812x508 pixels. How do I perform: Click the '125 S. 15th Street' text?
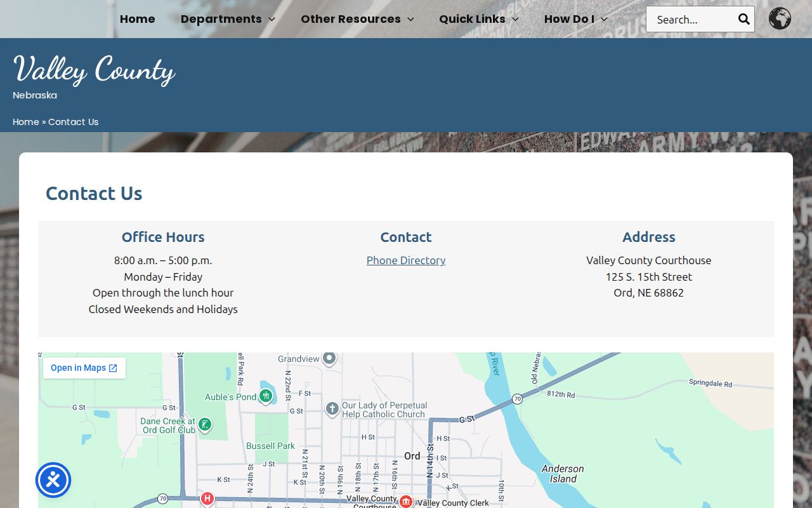(x=649, y=277)
